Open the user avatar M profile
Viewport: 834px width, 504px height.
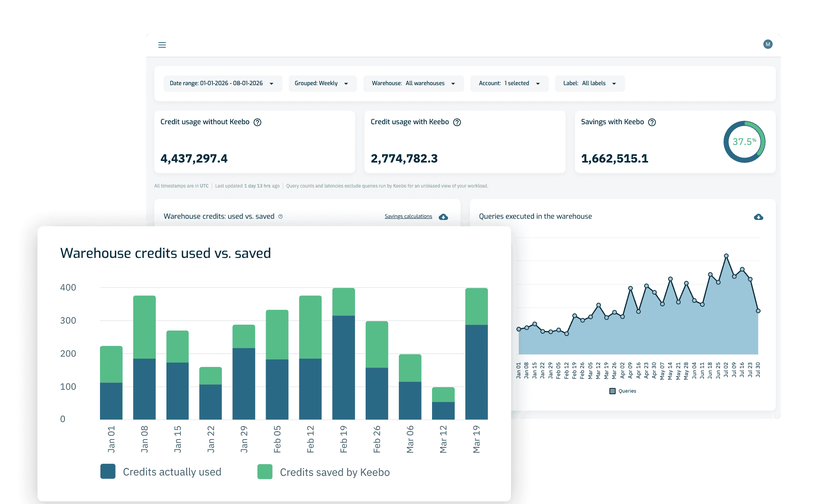768,44
